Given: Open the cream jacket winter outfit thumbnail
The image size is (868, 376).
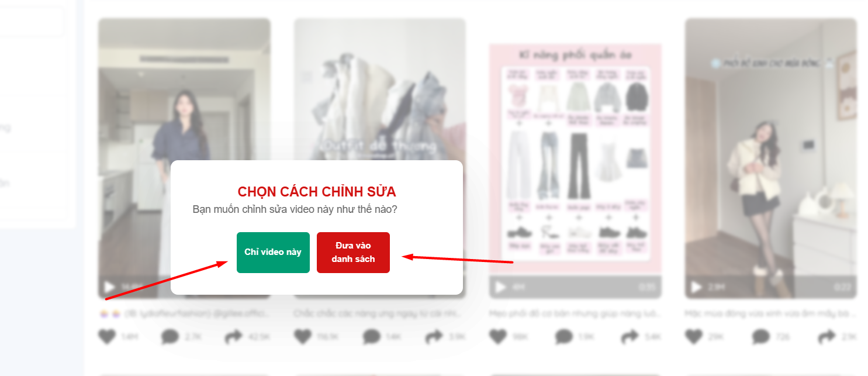Looking at the screenshot, I should click(770, 158).
